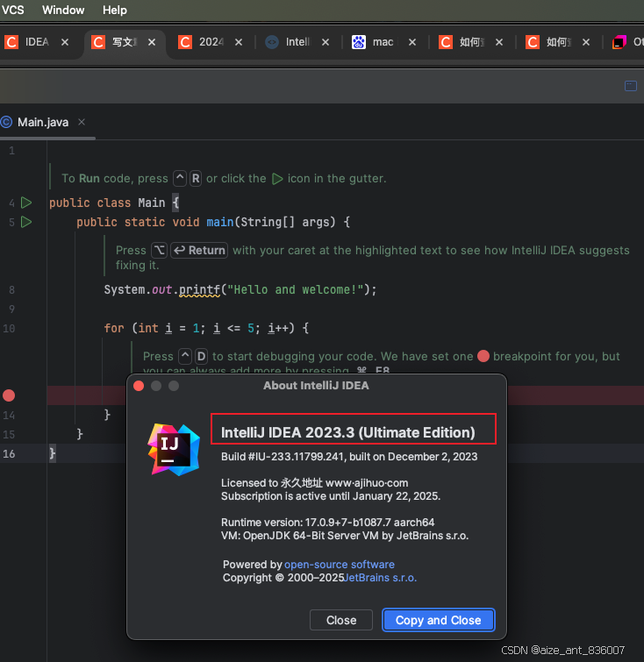Open the Help menu
This screenshot has width=644, height=662.
tap(115, 10)
